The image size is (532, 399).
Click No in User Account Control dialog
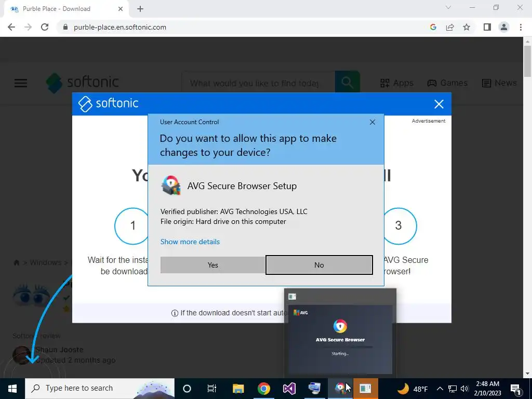[x=319, y=265]
